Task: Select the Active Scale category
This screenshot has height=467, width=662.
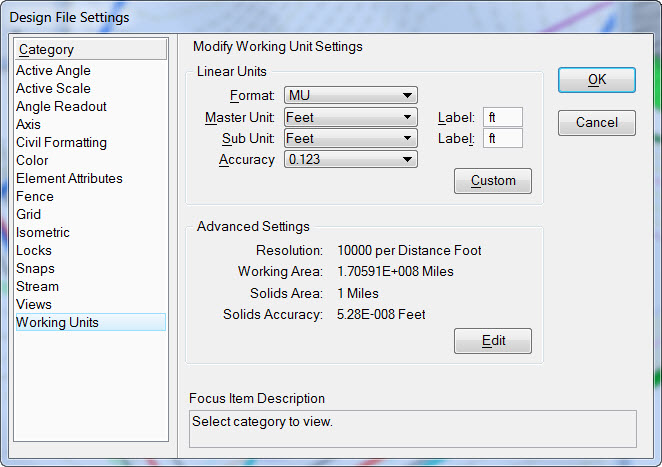Action: [x=53, y=88]
